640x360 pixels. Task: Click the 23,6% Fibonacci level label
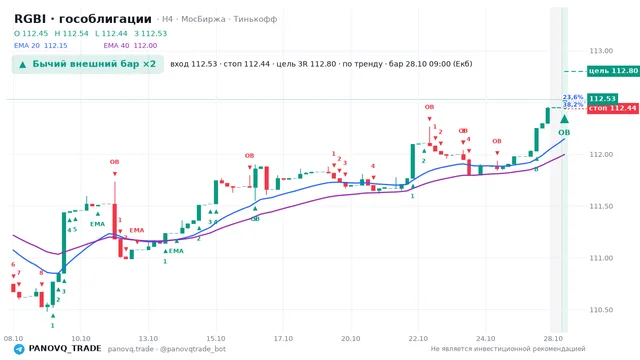click(x=573, y=97)
